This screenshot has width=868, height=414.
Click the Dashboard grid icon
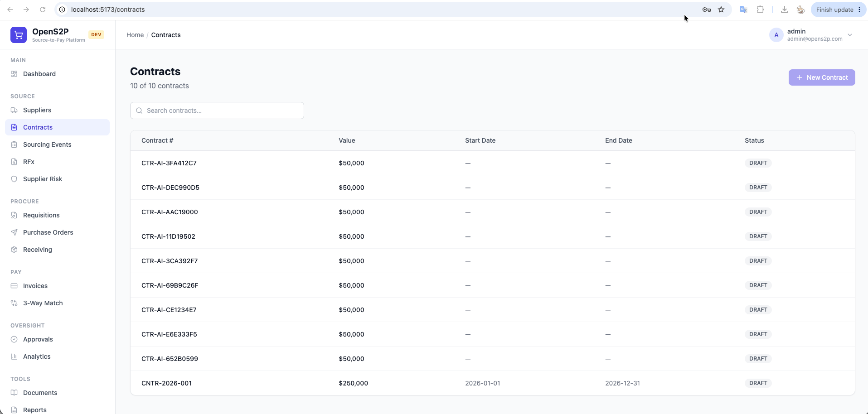pos(14,74)
